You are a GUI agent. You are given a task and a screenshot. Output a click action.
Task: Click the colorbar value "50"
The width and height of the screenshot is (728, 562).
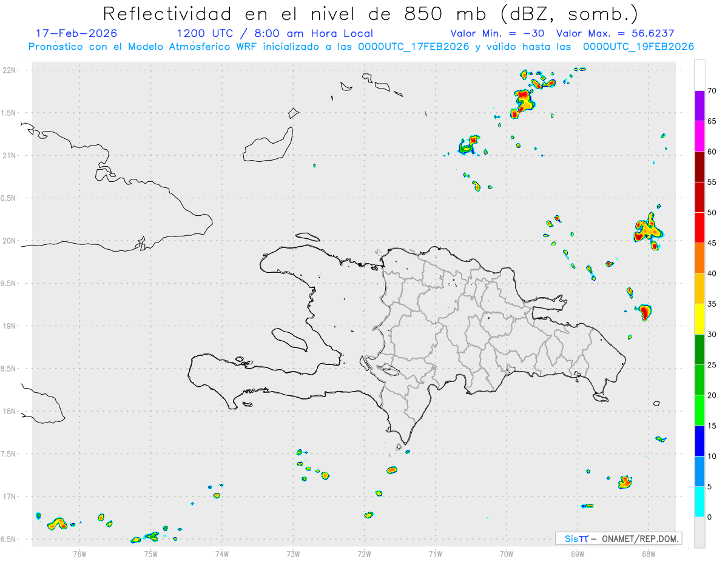coord(712,213)
